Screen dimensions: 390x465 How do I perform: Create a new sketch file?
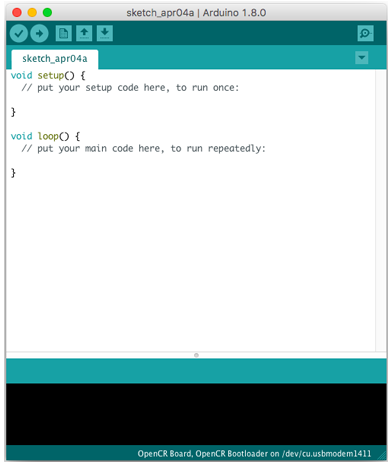(x=63, y=33)
